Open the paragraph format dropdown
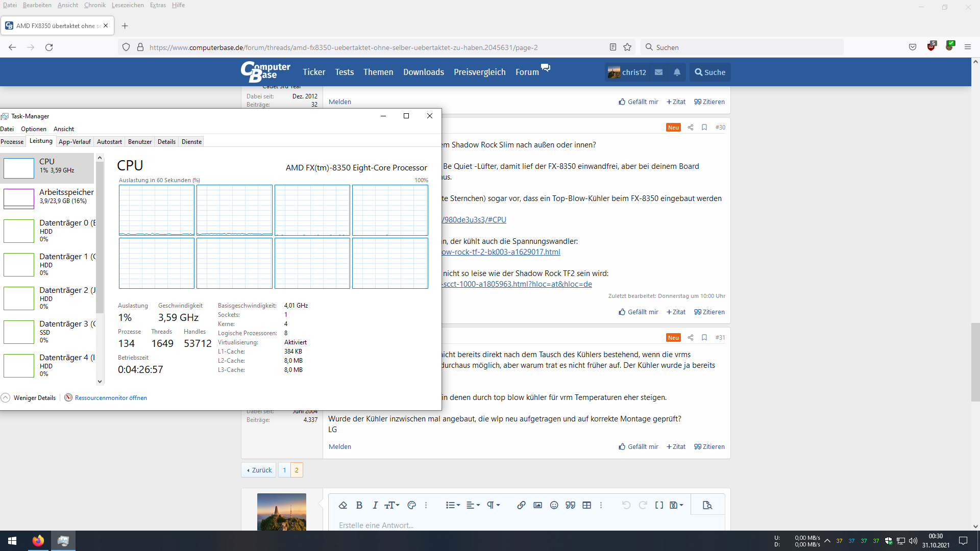This screenshot has width=980, height=551. point(493,505)
